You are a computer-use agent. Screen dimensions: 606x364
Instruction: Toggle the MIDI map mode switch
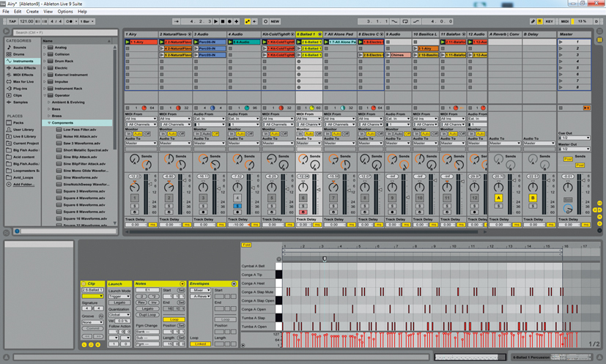[564, 22]
